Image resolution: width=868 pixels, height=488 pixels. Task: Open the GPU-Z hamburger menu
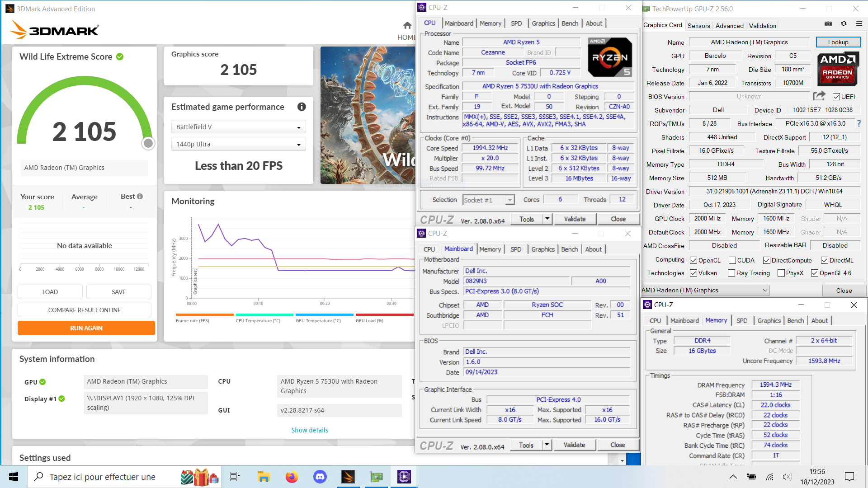pyautogui.click(x=859, y=23)
